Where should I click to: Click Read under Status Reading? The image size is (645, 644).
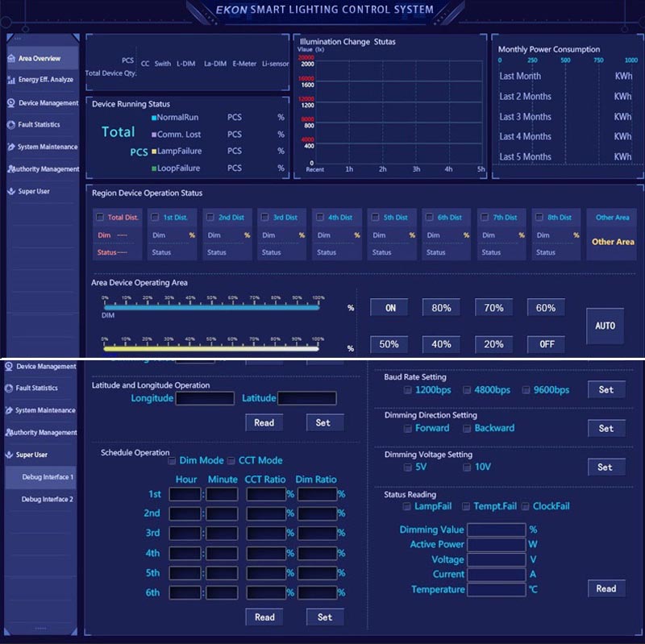coord(605,588)
